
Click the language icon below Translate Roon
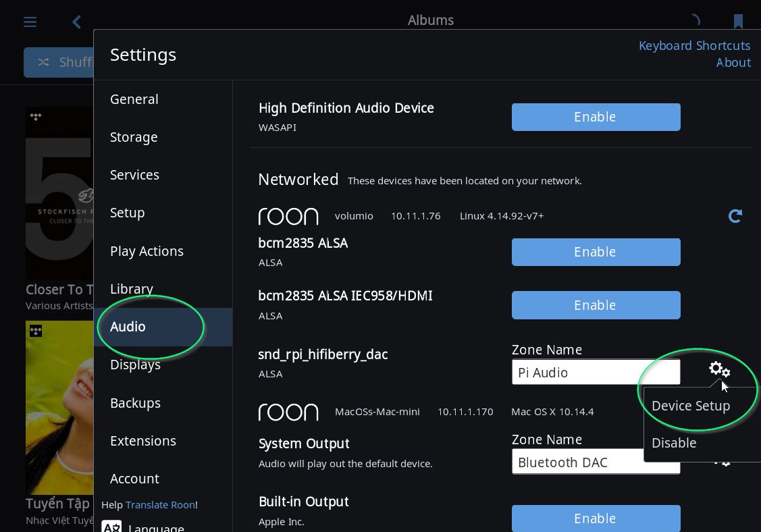click(111, 526)
